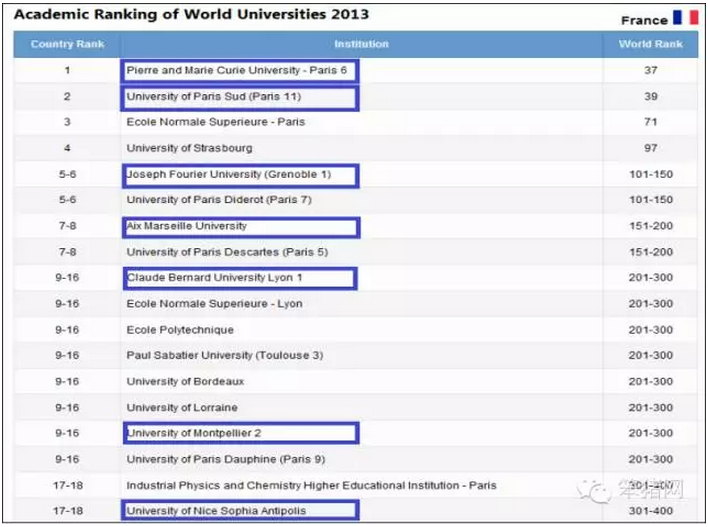Screen dimensions: 708x527
Task: Click world rank 97 cell
Action: 651,148
